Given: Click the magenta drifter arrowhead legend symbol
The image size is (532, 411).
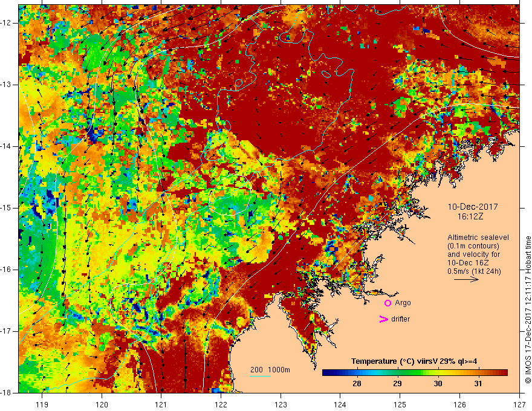Looking at the screenshot, I should tap(384, 319).
